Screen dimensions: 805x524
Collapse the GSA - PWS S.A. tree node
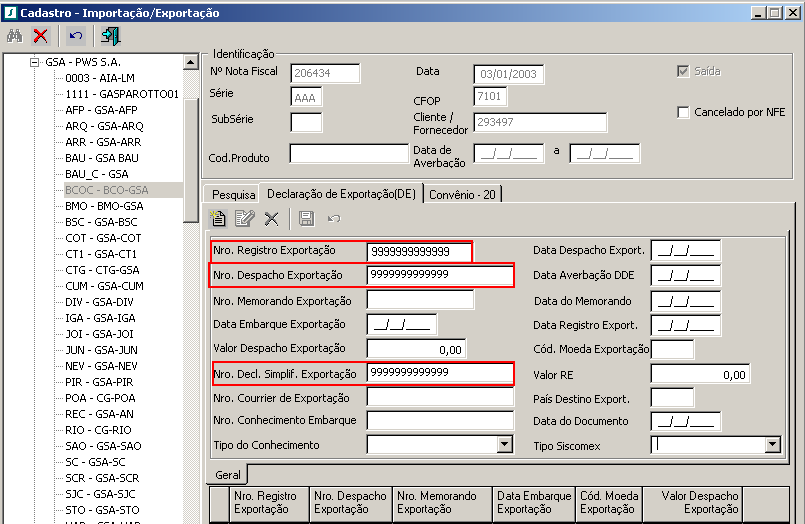coord(35,62)
